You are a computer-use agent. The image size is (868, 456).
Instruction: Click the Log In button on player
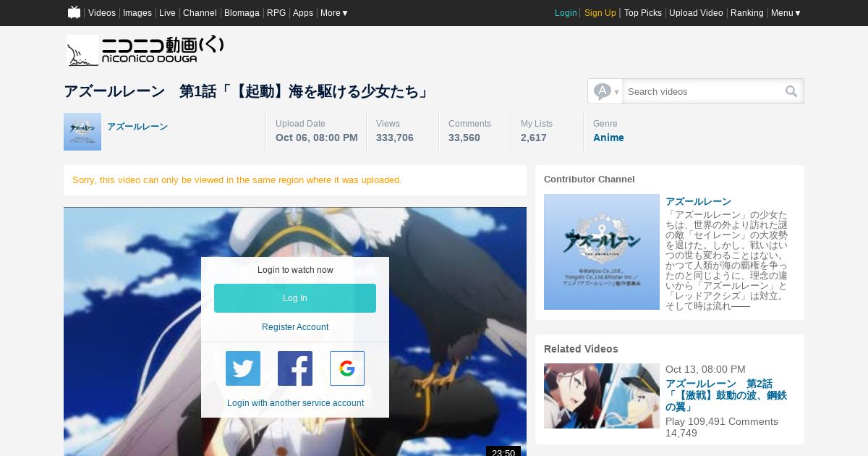click(x=295, y=298)
